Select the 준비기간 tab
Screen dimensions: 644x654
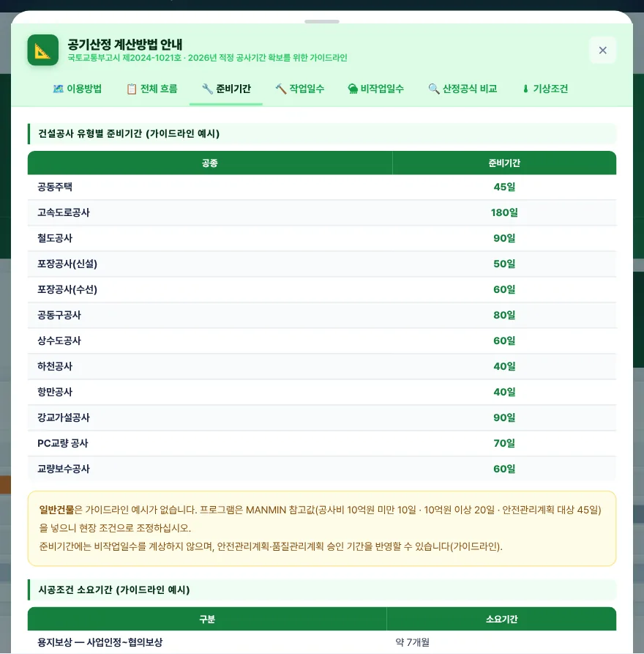pos(226,89)
